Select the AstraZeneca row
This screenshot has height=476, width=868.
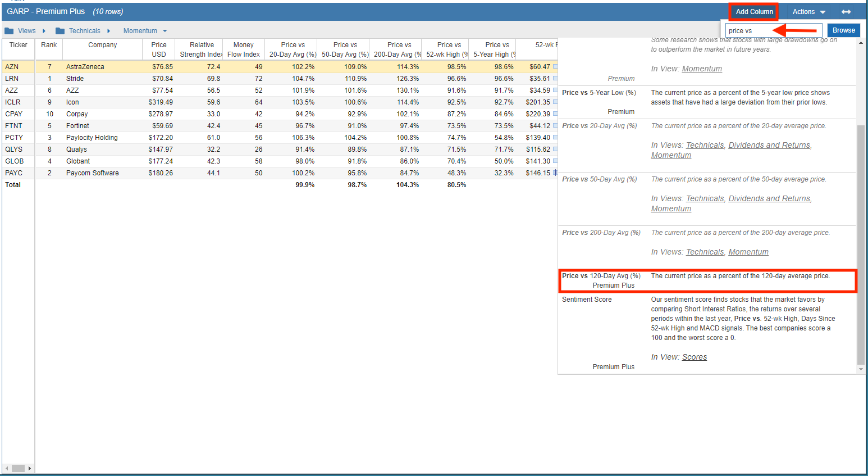(85, 67)
